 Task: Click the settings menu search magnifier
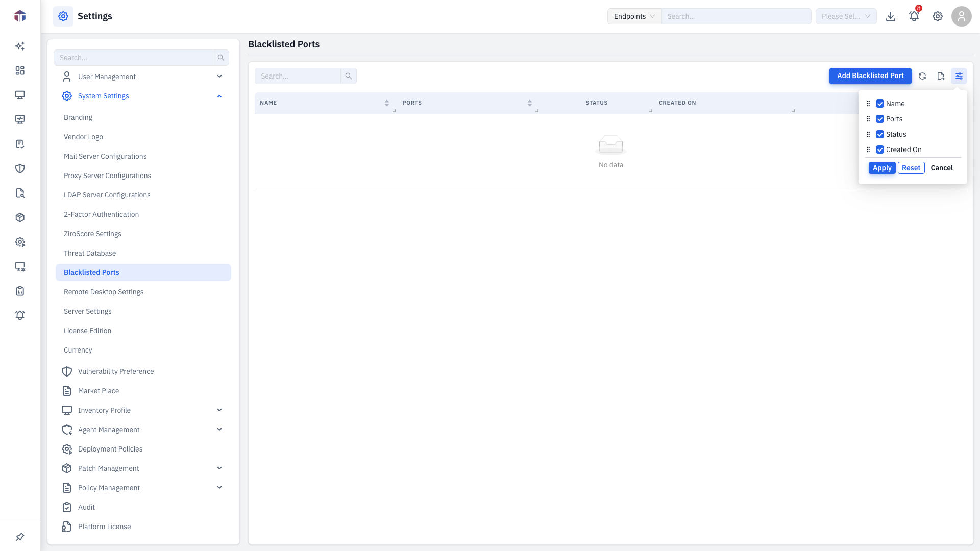point(221,58)
